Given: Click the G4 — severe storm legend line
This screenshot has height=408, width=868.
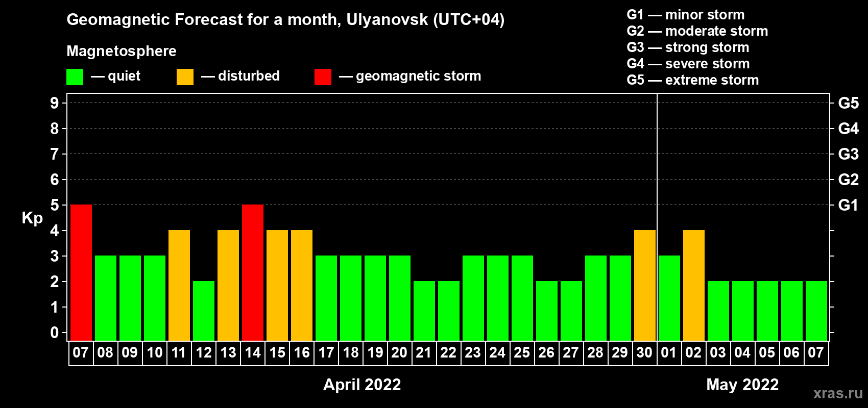Looking at the screenshot, I should tap(688, 64).
